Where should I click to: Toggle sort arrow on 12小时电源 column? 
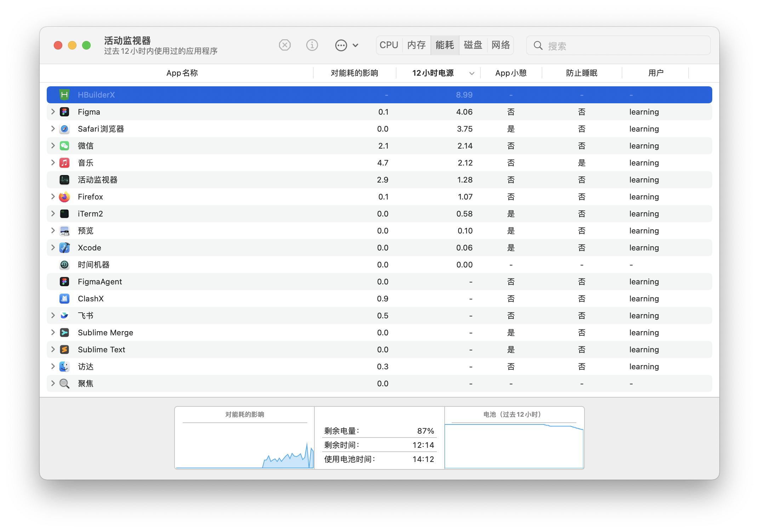coord(472,74)
